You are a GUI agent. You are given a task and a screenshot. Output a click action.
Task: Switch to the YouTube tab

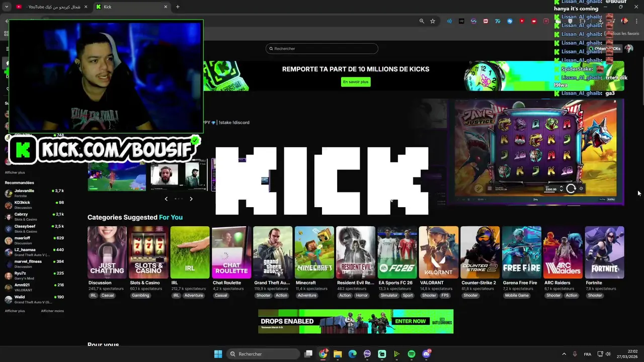(50, 7)
